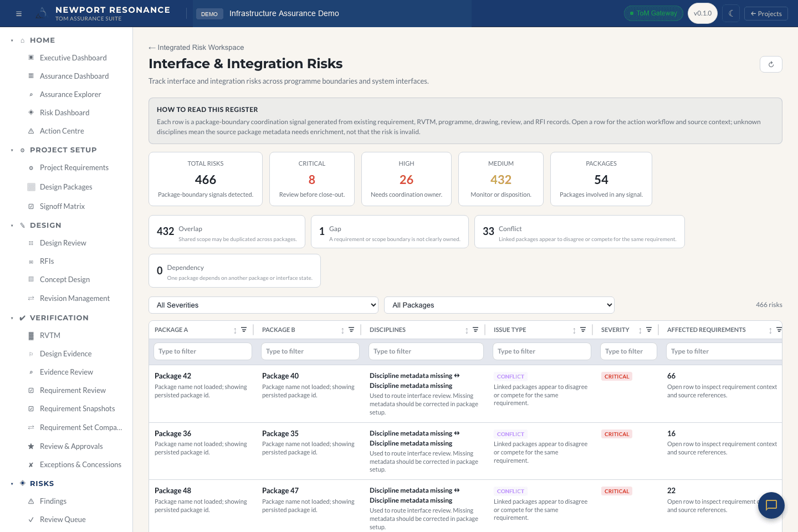Click the v0.1.0 version badge

tap(703, 13)
